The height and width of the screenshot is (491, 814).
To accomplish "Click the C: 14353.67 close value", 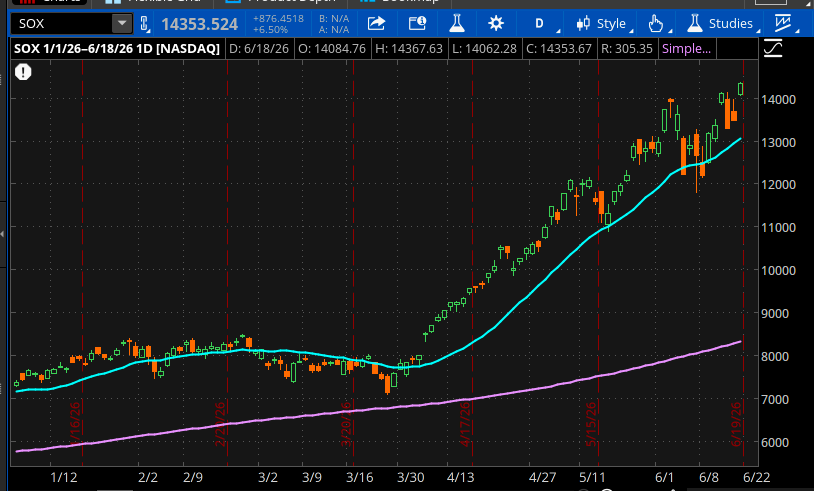I will 559,49.
